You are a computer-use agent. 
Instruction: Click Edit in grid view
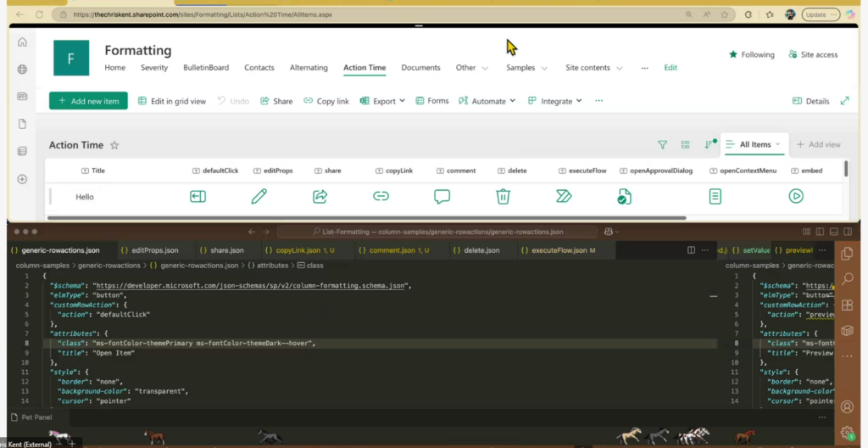tap(171, 101)
